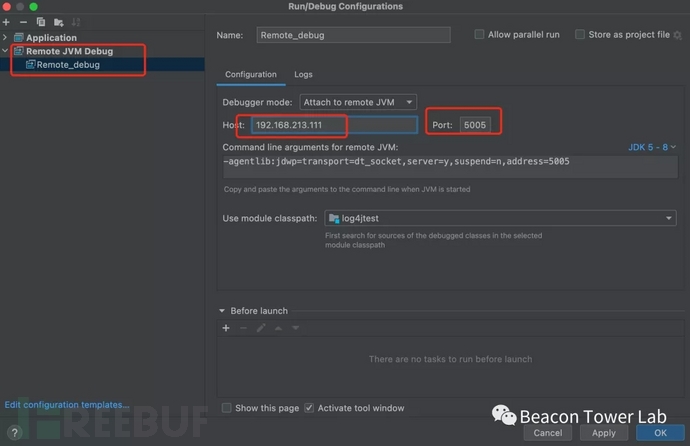Click the command line arguments text box
Image resolution: width=690 pixels, height=446 pixels.
[x=450, y=167]
